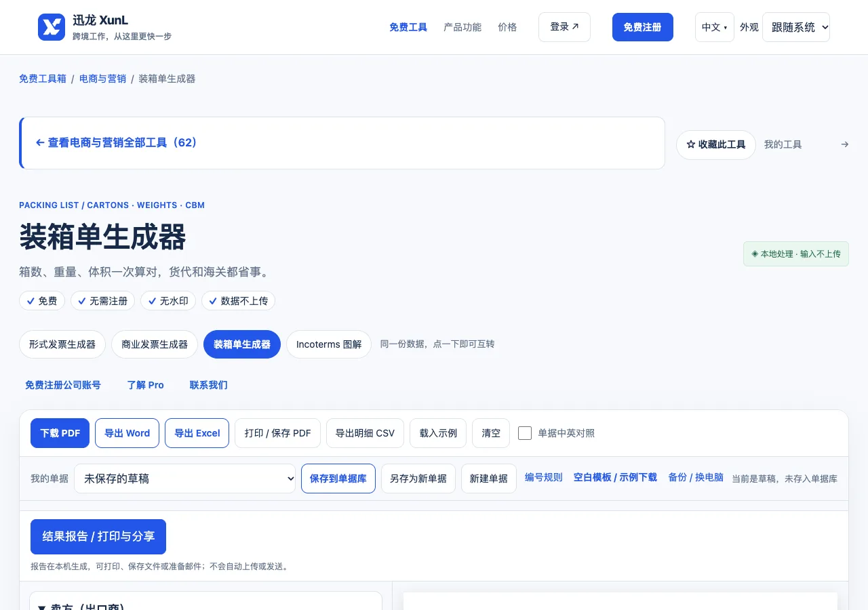Open 我的工具 link

783,144
